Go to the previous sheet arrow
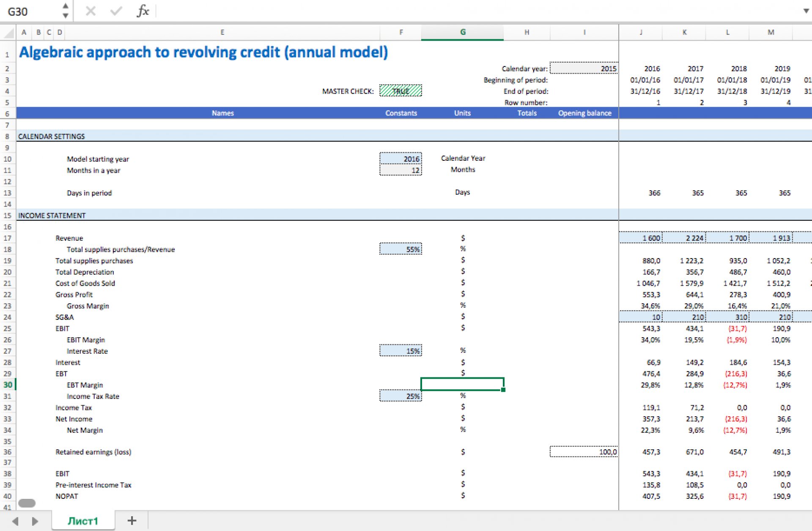 (15, 521)
